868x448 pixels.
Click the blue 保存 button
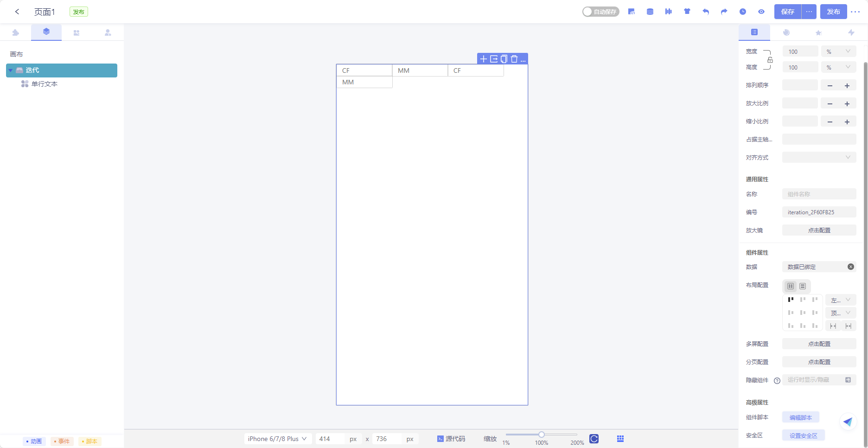(788, 12)
